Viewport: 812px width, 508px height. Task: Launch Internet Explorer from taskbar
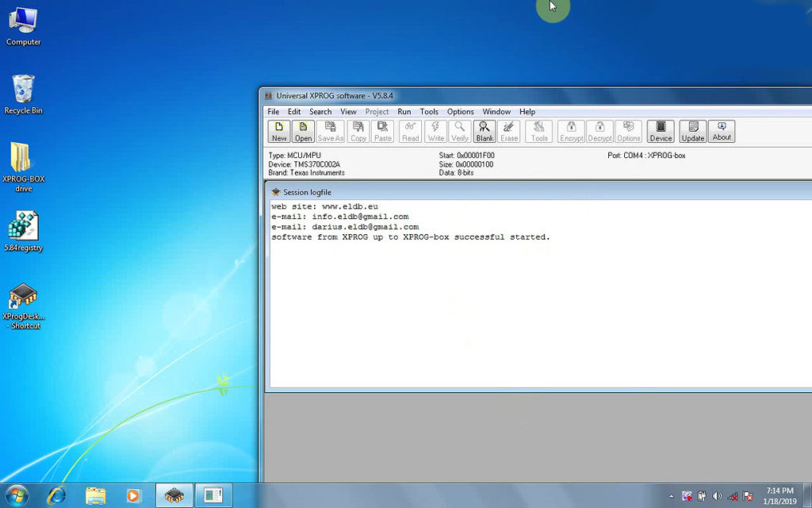tap(56, 495)
